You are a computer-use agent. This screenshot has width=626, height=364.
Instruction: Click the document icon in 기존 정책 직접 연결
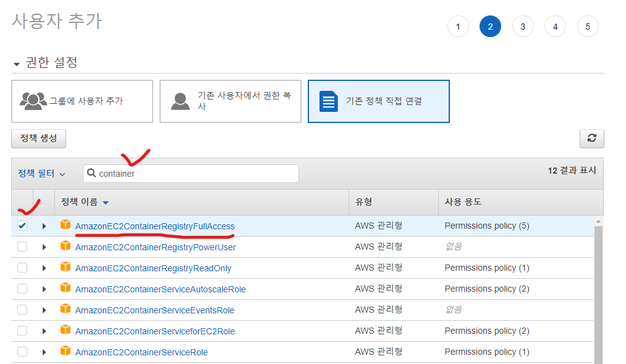point(329,101)
